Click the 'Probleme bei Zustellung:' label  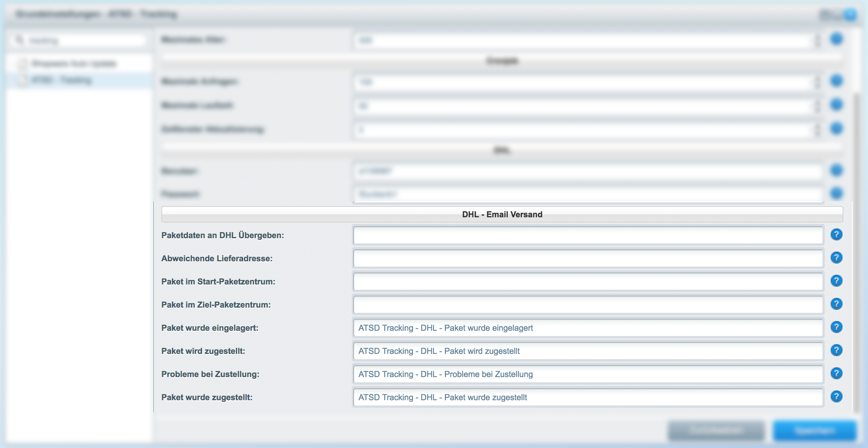click(210, 374)
